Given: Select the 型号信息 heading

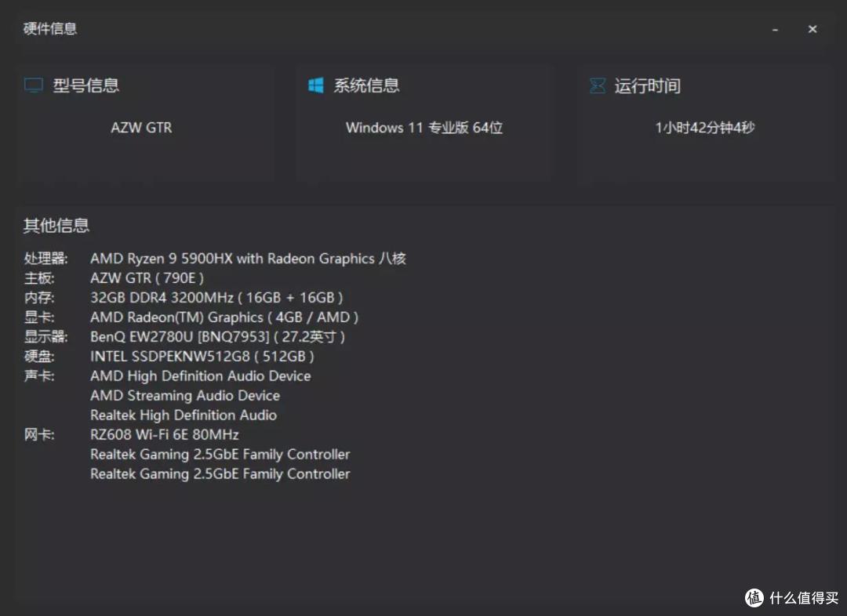Looking at the screenshot, I should tap(86, 85).
